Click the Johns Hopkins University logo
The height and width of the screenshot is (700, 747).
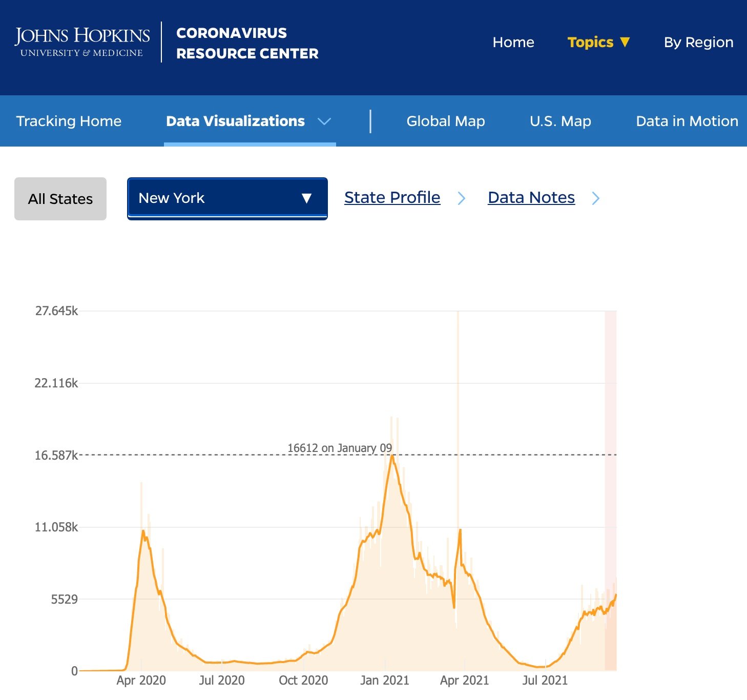[x=82, y=42]
